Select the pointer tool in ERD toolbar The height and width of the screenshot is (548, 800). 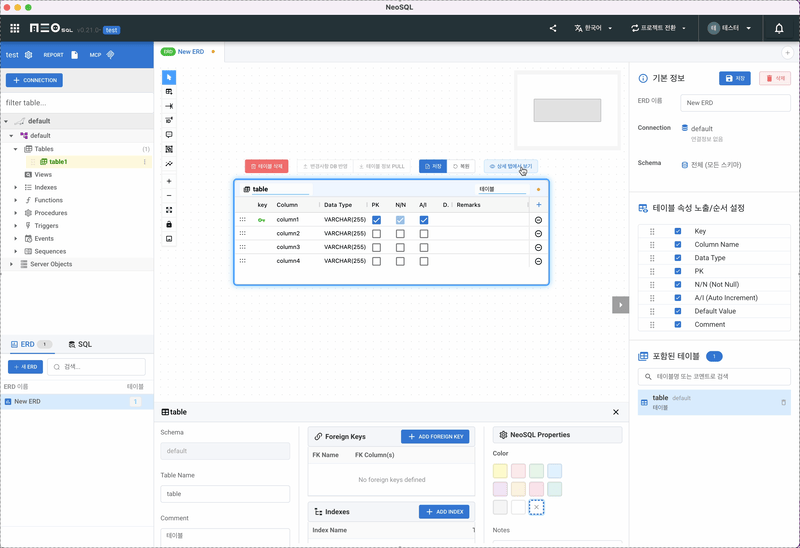coord(169,77)
